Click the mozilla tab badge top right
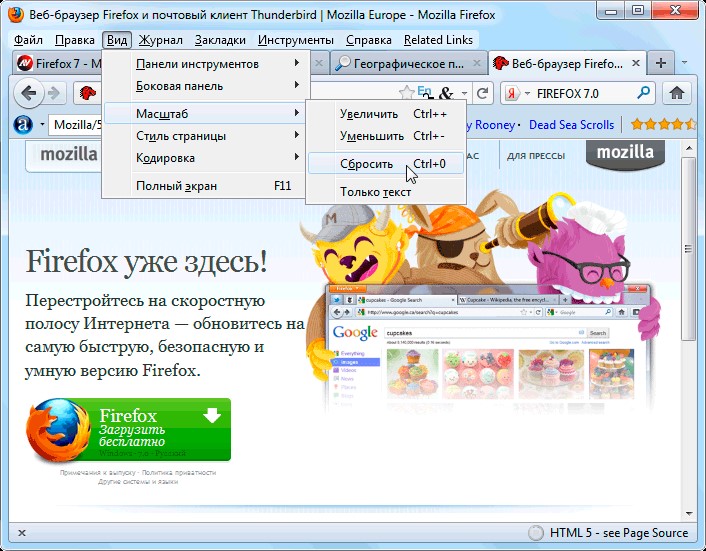The image size is (706, 551). [625, 154]
